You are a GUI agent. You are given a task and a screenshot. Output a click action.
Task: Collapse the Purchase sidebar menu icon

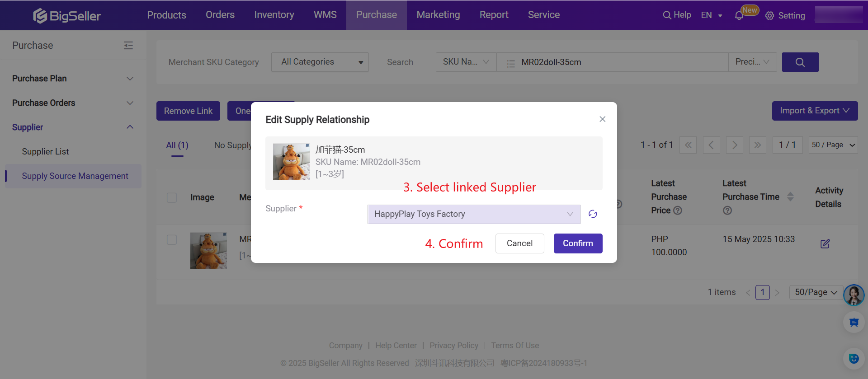point(128,45)
